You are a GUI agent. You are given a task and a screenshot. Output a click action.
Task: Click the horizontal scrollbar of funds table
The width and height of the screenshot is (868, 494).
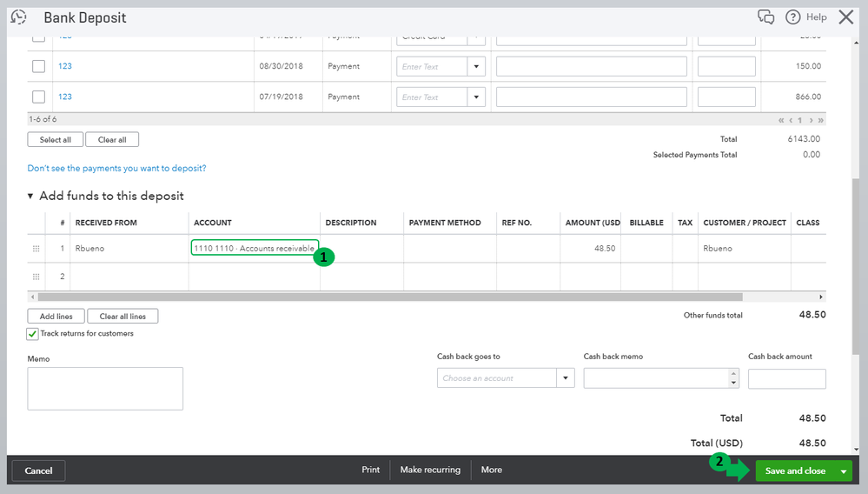tap(390, 297)
